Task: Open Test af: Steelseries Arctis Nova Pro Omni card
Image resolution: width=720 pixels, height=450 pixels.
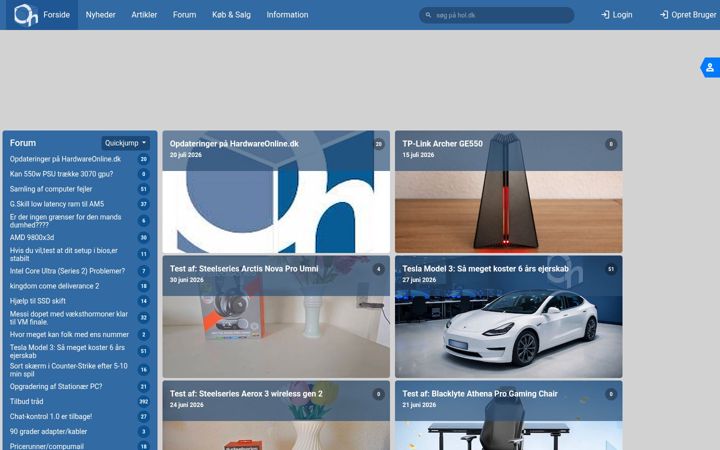Action: point(276,317)
